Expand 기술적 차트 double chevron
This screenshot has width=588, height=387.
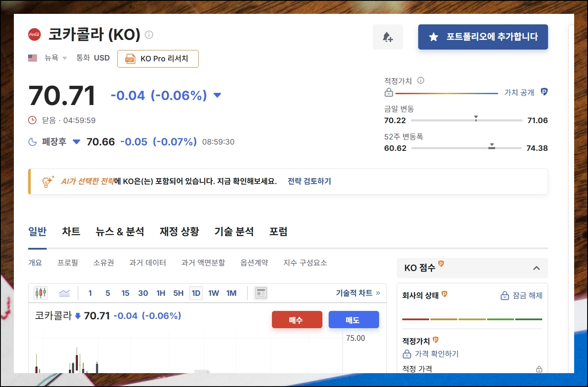(378, 293)
